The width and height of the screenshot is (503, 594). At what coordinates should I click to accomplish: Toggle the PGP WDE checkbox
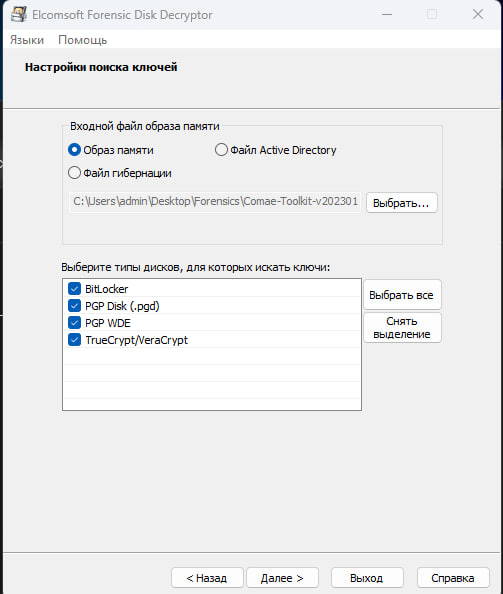pyautogui.click(x=74, y=323)
